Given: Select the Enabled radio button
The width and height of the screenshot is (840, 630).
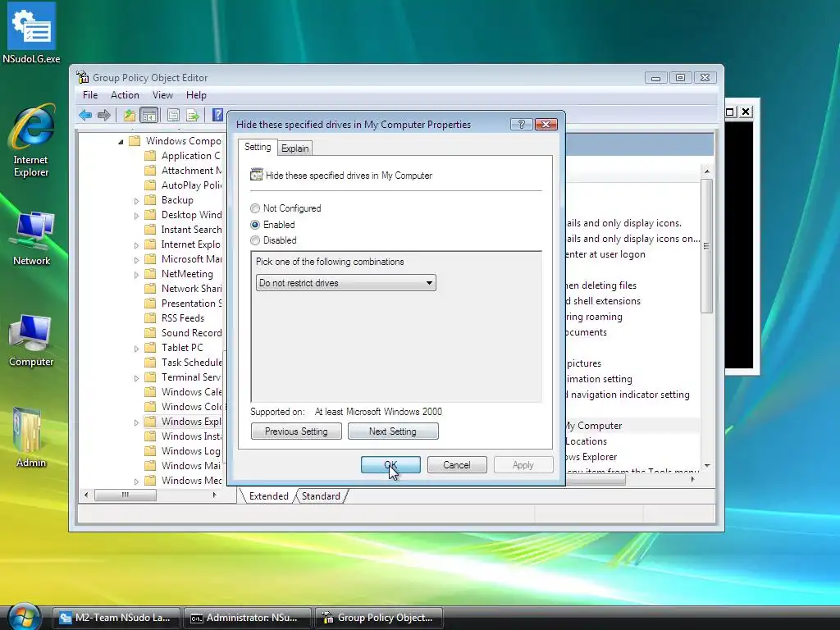Looking at the screenshot, I should click(255, 225).
